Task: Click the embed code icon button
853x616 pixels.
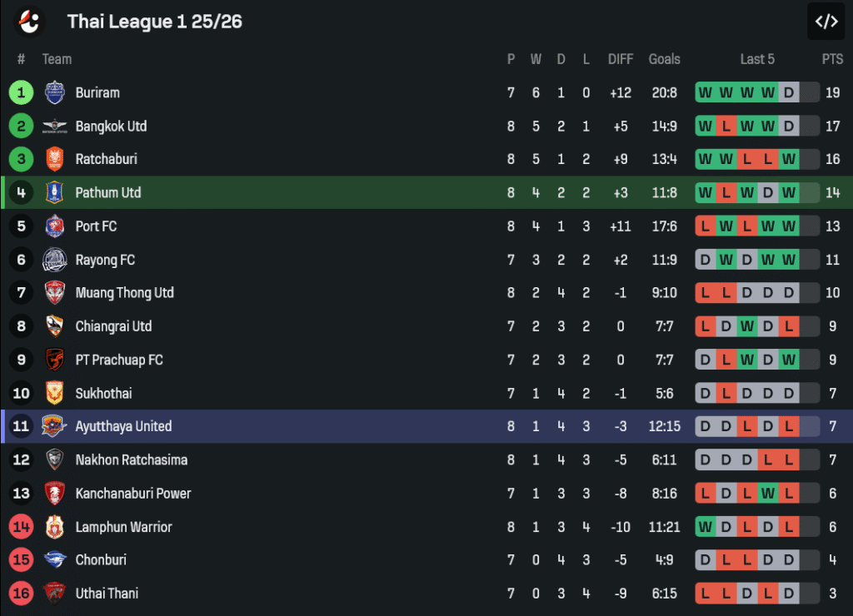Action: 826,22
